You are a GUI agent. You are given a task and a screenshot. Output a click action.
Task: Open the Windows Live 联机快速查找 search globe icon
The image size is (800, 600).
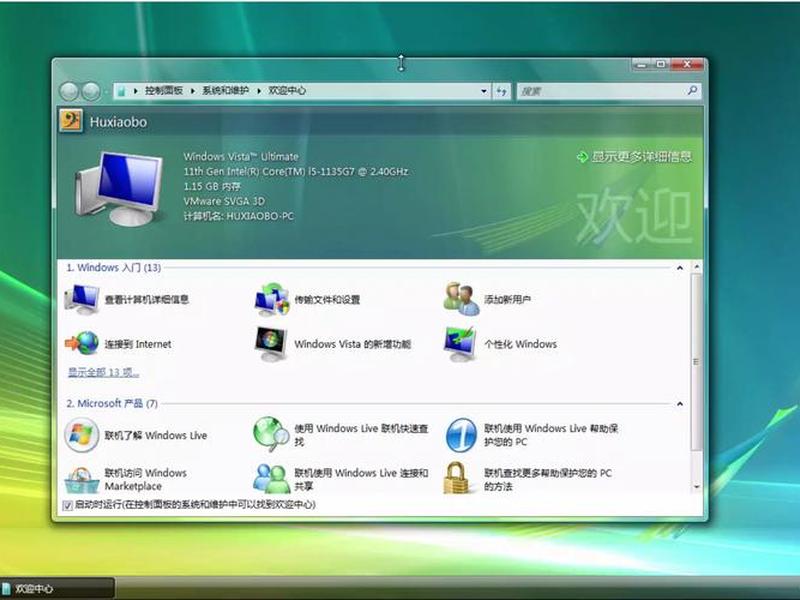pyautogui.click(x=271, y=434)
